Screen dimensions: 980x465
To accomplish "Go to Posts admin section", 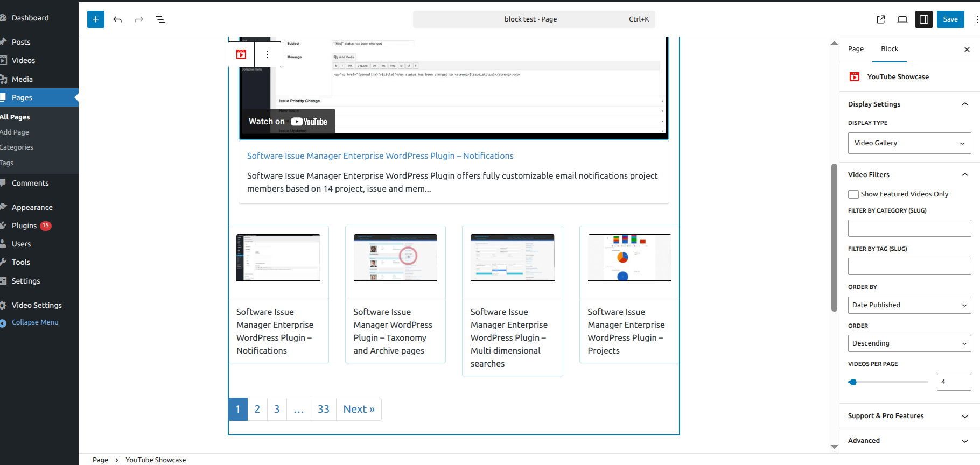I will click(21, 42).
